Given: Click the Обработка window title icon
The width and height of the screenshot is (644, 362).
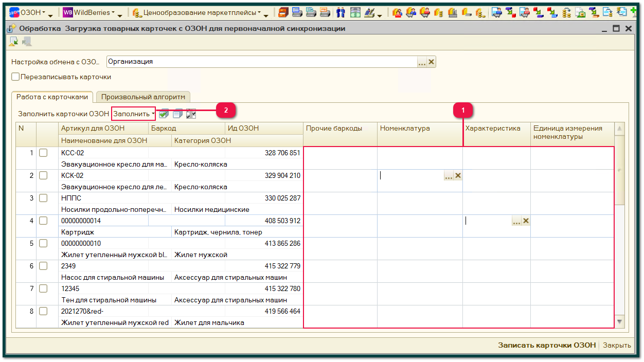Looking at the screenshot, I should point(12,29).
